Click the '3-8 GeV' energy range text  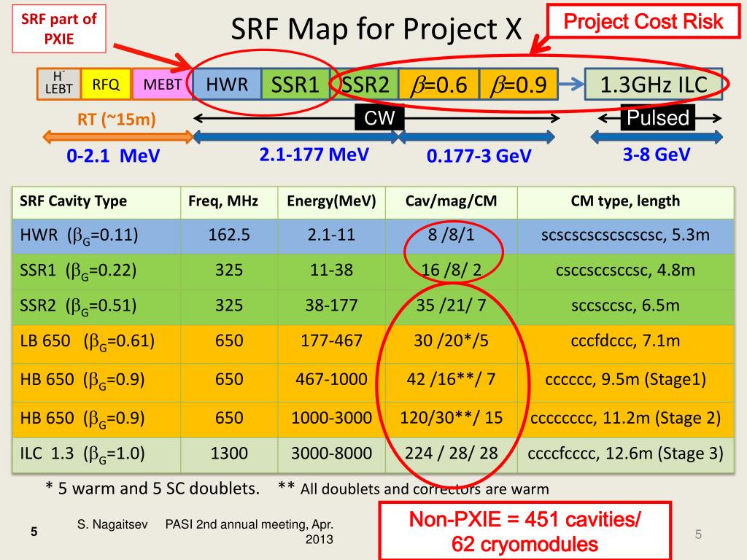coord(657,155)
